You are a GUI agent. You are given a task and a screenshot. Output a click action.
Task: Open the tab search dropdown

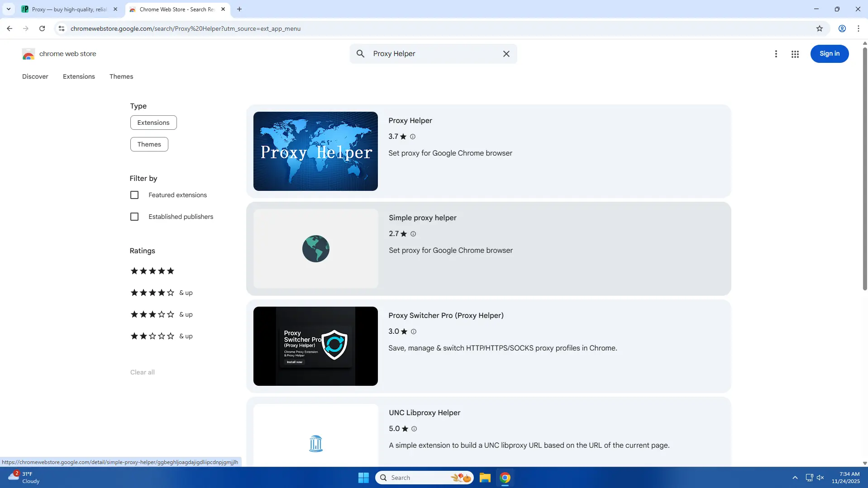tap(9, 9)
